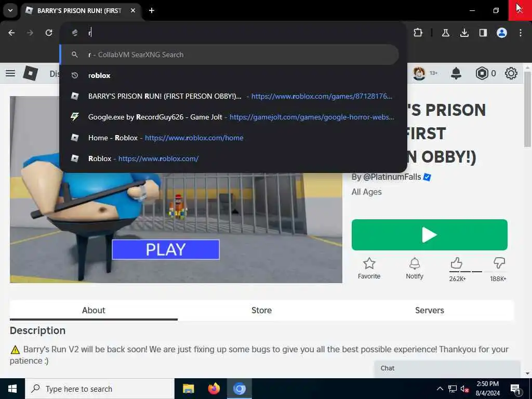This screenshot has width=532, height=399.
Task: Open Roblox notifications bell
Action: (456, 73)
